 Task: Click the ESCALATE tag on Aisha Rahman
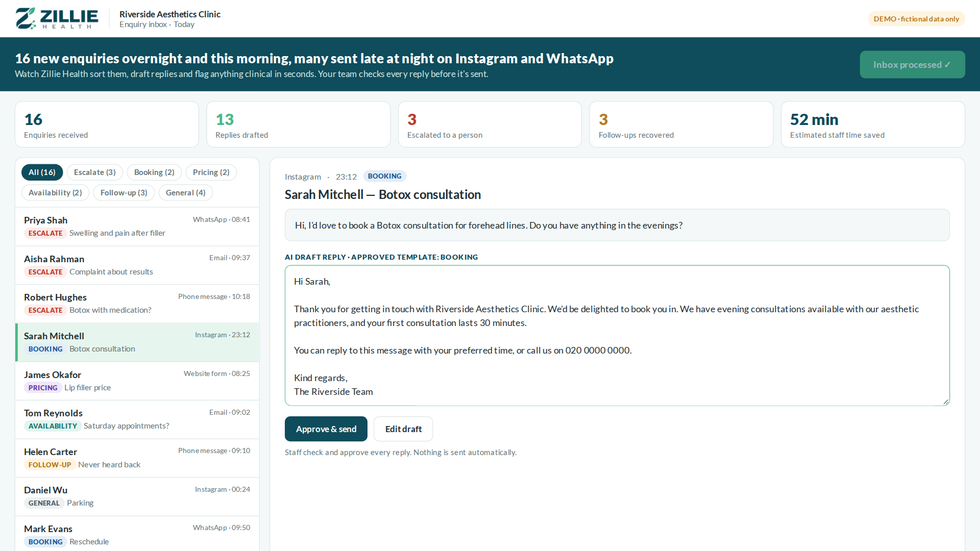click(x=45, y=272)
